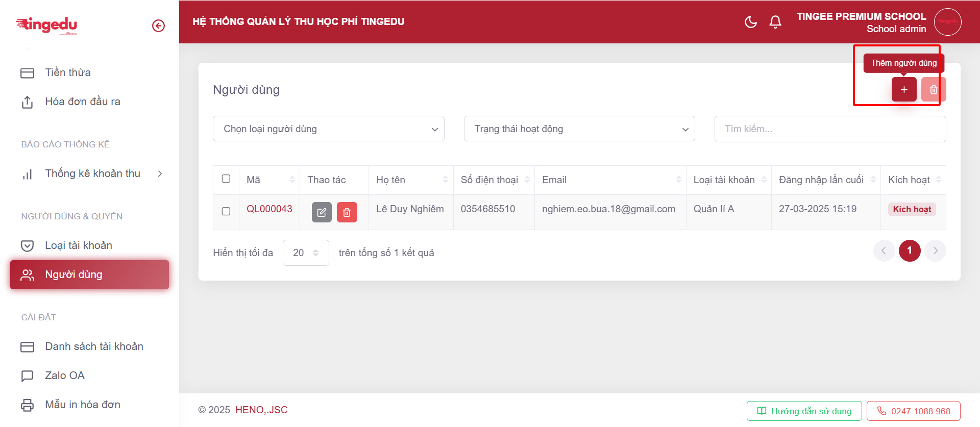Image resolution: width=980 pixels, height=427 pixels.
Task: Go to Danh sách tài khoản menu item
Action: 94,346
